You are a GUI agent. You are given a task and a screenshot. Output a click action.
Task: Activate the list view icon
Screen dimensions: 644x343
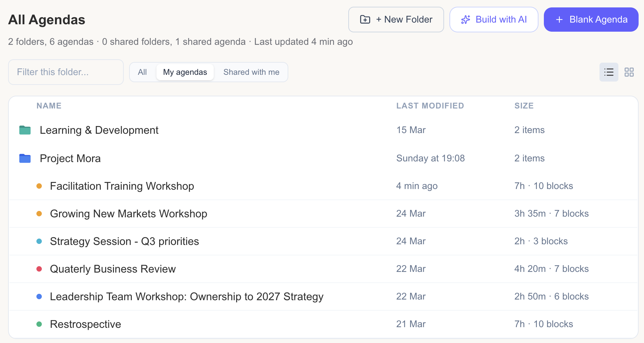(x=609, y=72)
